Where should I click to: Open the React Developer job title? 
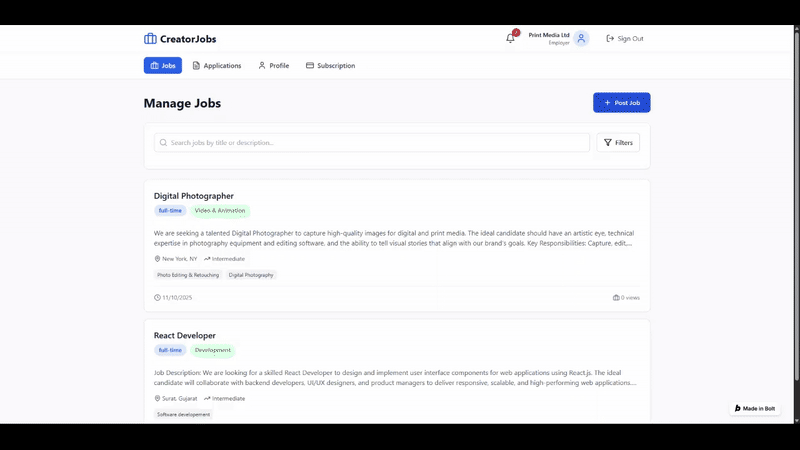pos(185,335)
